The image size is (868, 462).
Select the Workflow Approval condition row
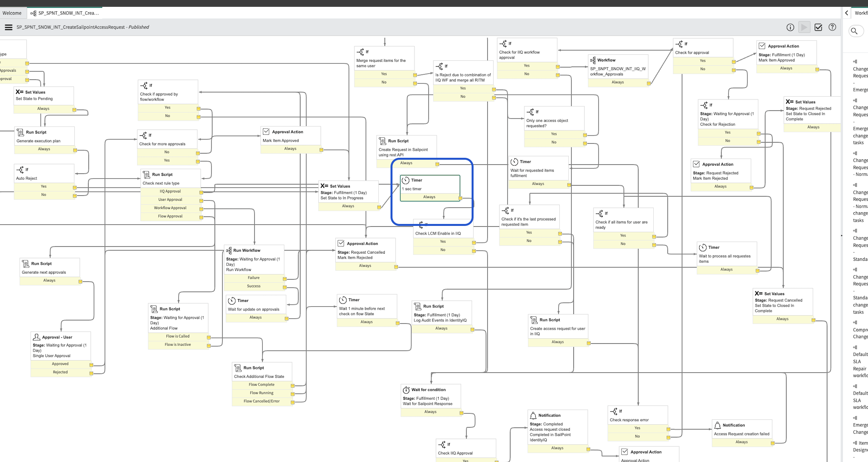170,208
